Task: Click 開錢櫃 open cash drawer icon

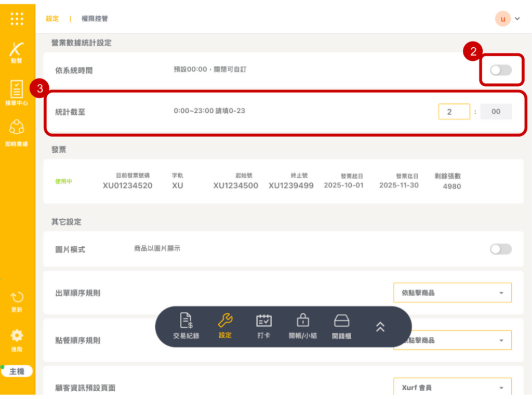Action: (341, 326)
